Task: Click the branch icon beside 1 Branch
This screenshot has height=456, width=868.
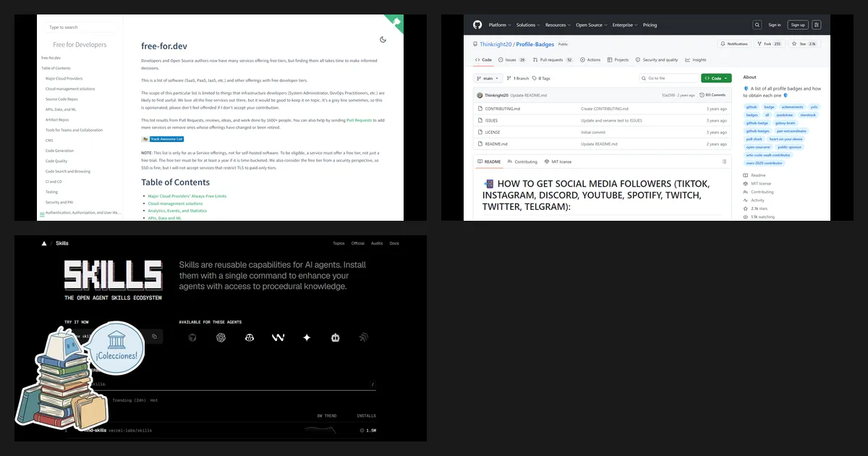Action: (507, 78)
